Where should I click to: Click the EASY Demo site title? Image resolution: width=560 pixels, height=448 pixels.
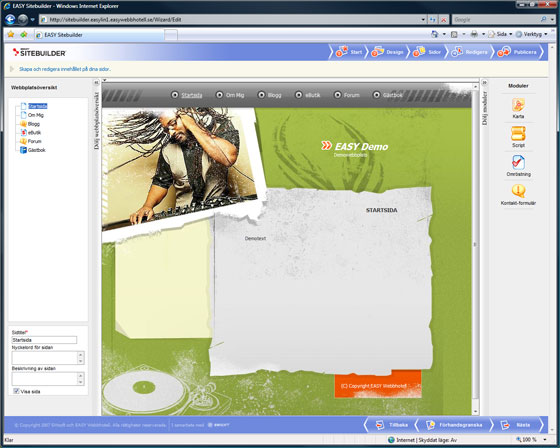361,146
